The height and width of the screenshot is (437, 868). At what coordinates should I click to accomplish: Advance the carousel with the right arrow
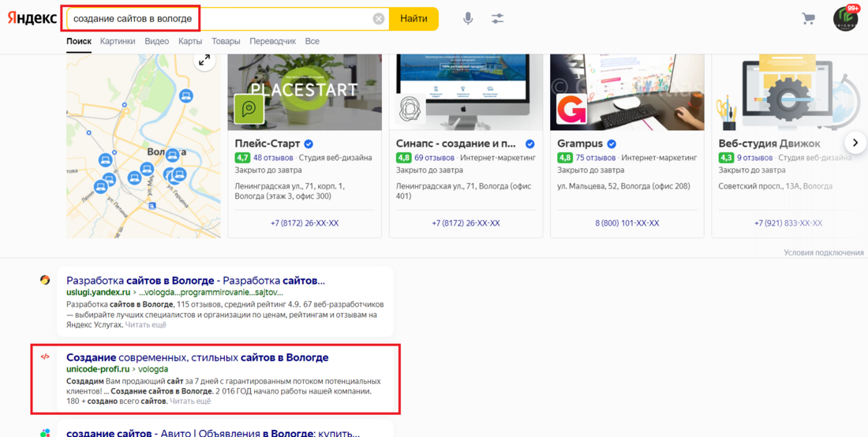855,143
